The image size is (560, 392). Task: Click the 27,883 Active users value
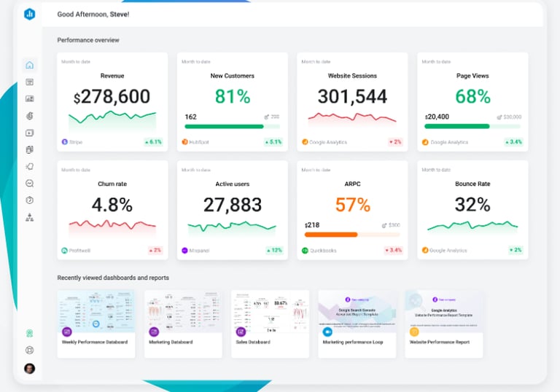pyautogui.click(x=233, y=205)
